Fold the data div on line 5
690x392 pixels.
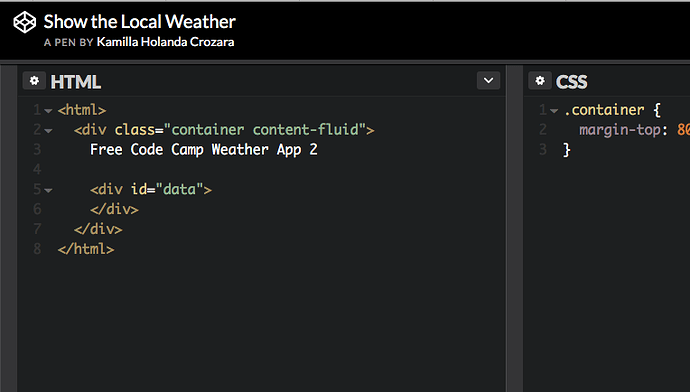tap(48, 191)
